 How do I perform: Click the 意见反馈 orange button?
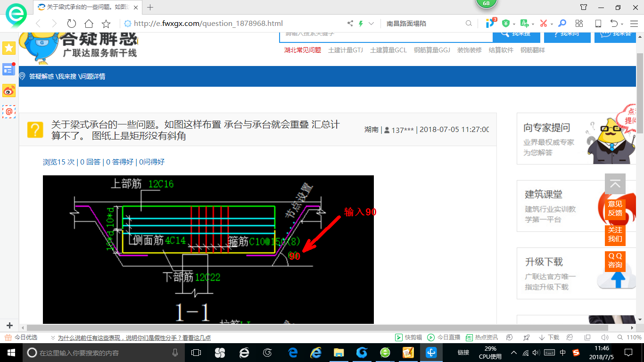615,208
